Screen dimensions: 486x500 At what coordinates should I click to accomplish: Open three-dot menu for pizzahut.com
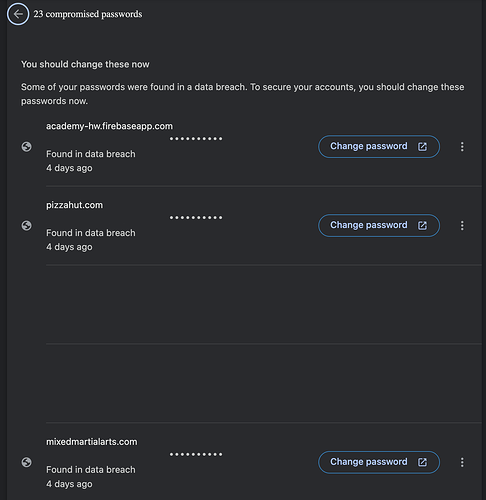(462, 226)
